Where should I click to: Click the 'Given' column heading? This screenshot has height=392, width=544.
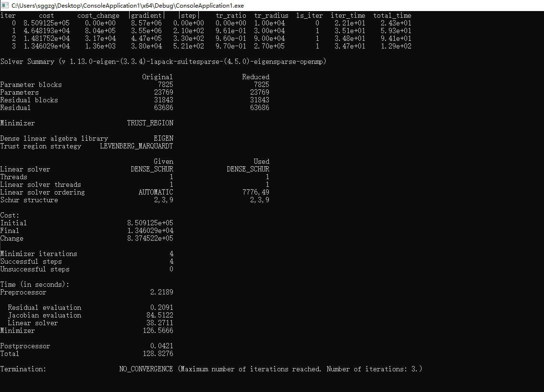coord(163,161)
